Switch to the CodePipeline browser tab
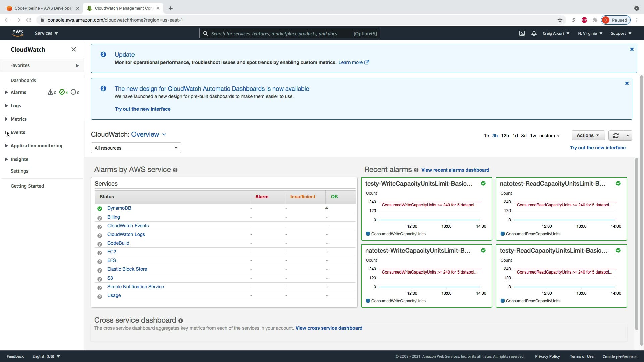This screenshot has height=362, width=644. 44,8
